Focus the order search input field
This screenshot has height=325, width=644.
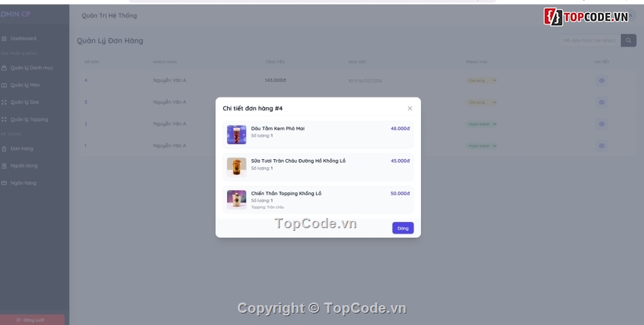[588, 41]
